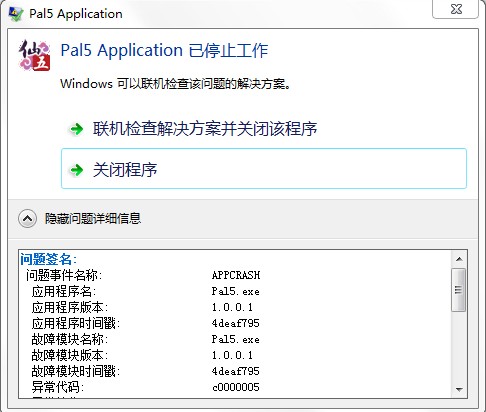The height and width of the screenshot is (412, 486).
Task: Click the 应用程序时间戳 row label
Action: pyautogui.click(x=76, y=323)
